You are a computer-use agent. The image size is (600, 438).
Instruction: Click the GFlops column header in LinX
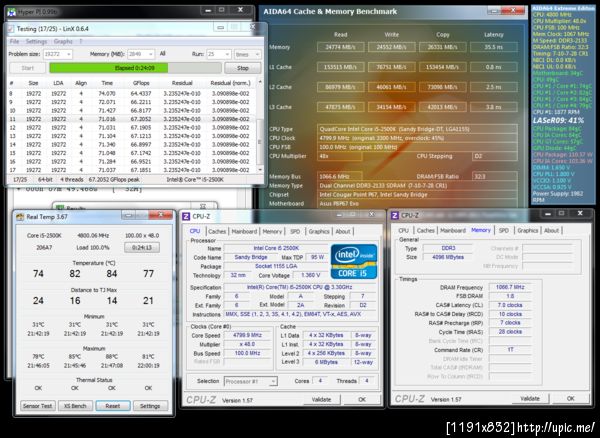(141, 83)
